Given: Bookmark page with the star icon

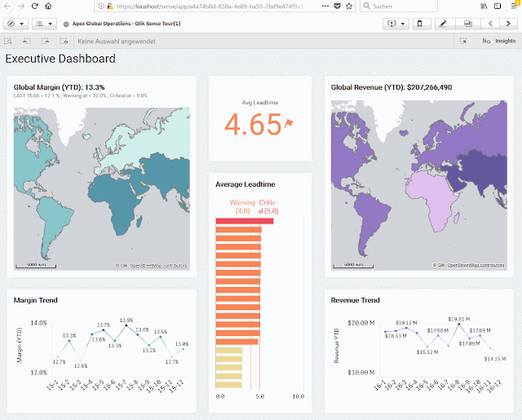Looking at the screenshot, I should pyautogui.click(x=349, y=6).
